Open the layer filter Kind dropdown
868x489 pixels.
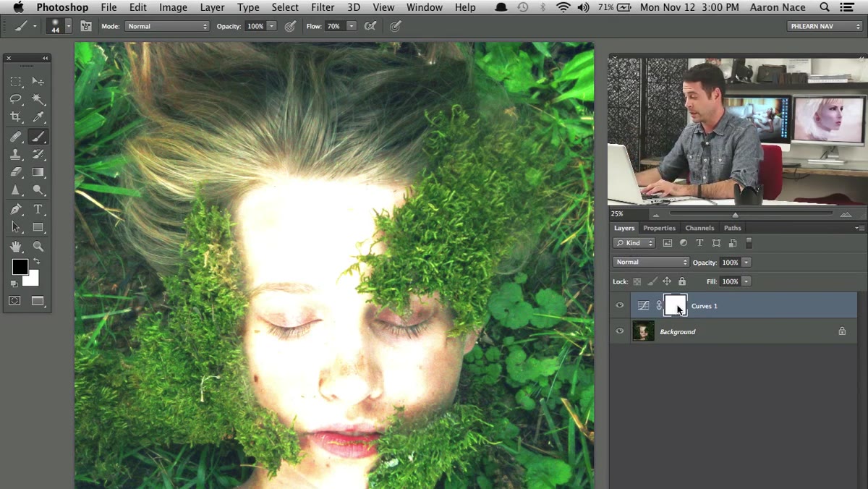click(x=634, y=243)
